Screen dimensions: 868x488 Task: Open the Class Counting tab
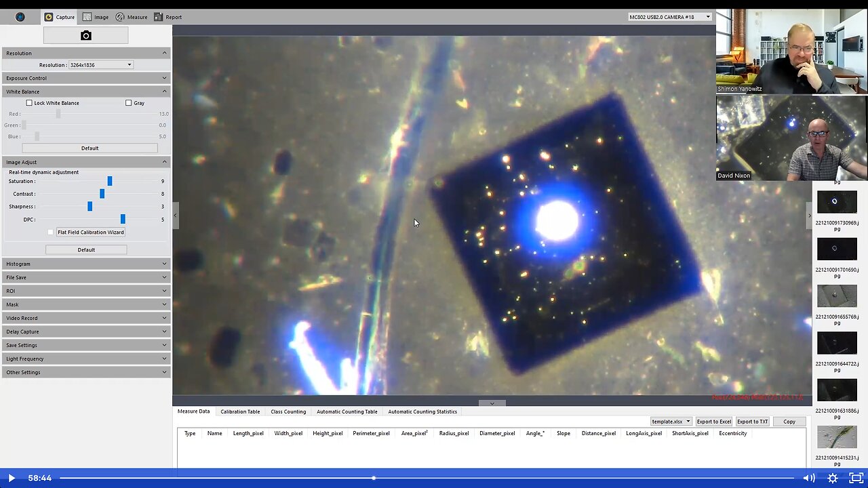pyautogui.click(x=288, y=411)
